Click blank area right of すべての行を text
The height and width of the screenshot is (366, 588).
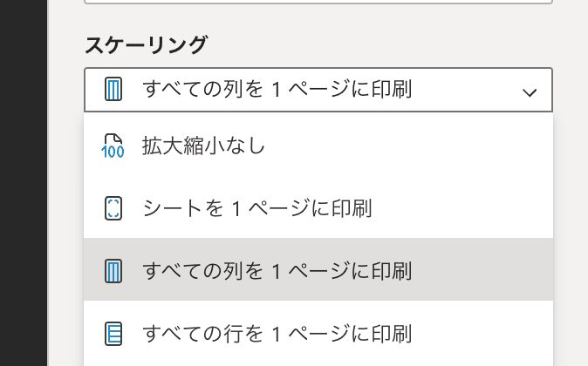coord(482,332)
